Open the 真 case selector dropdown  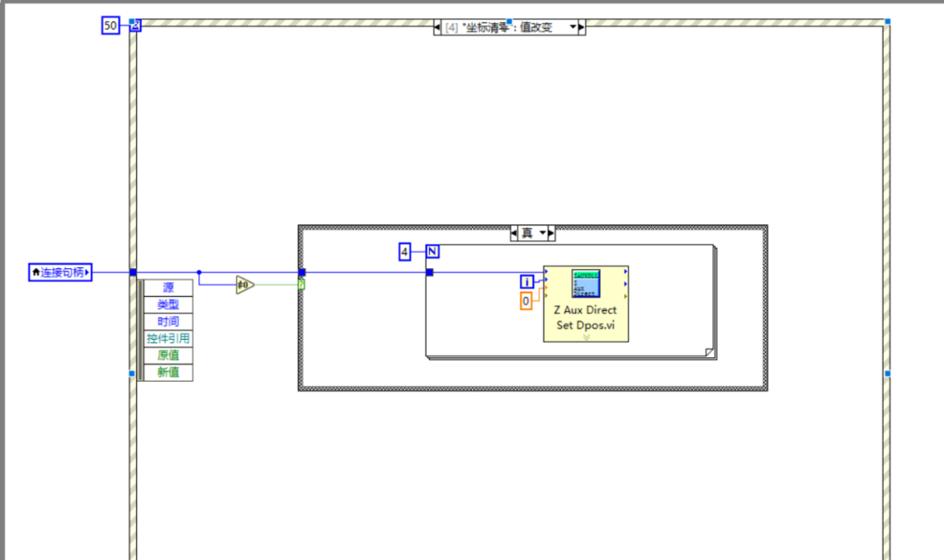(543, 232)
